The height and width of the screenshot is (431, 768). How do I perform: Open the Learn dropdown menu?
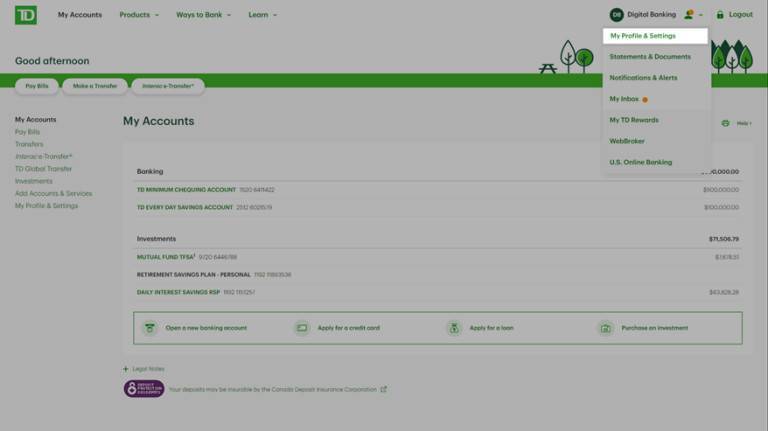263,15
